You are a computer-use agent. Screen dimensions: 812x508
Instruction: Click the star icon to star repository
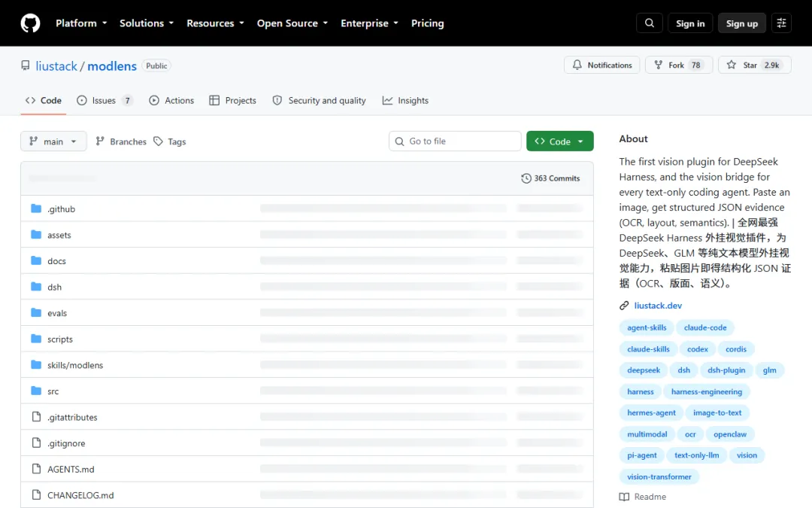click(732, 65)
